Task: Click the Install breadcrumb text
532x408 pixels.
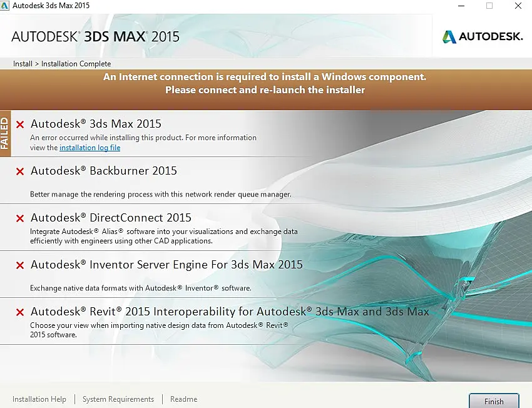Action: click(23, 64)
